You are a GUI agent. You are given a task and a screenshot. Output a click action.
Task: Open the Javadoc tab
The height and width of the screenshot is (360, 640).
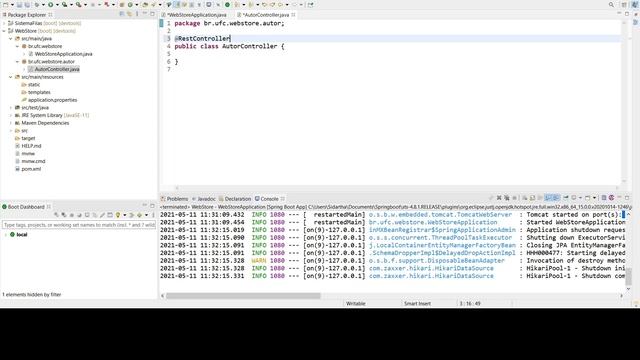(206, 199)
